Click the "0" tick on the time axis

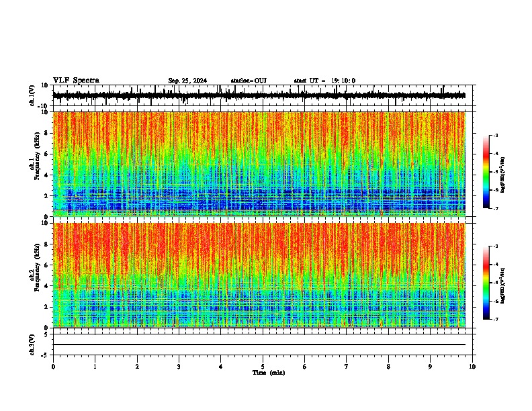53,367
